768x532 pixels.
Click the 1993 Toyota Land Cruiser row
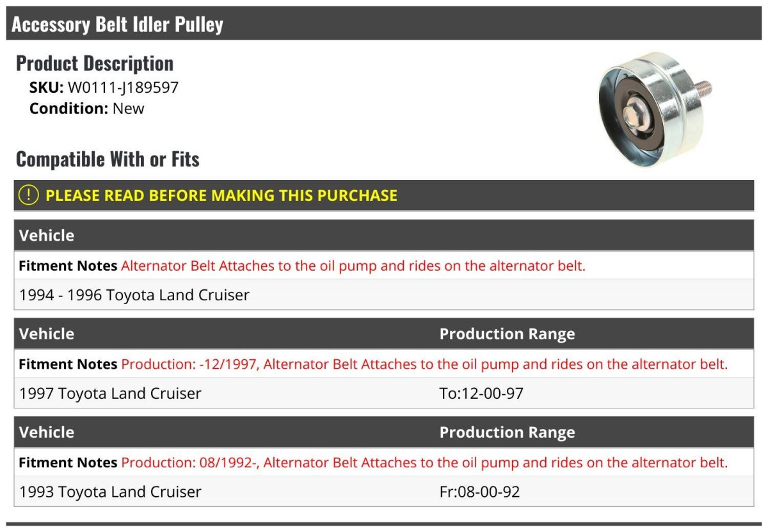pos(384,492)
